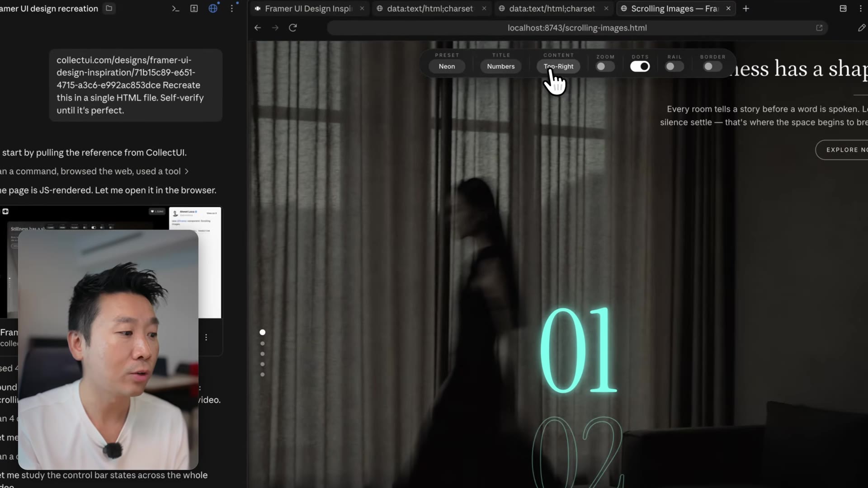Image resolution: width=868 pixels, height=488 pixels.
Task: Toggle the split panel layout icon
Action: tap(843, 9)
